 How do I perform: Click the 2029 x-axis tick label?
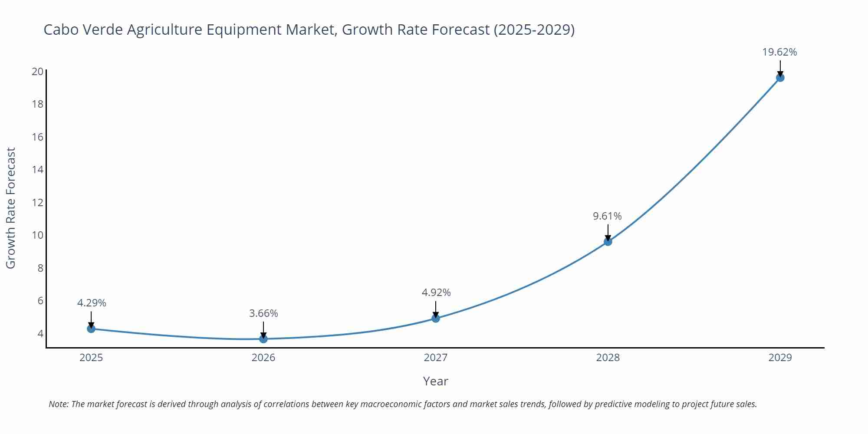pos(780,358)
